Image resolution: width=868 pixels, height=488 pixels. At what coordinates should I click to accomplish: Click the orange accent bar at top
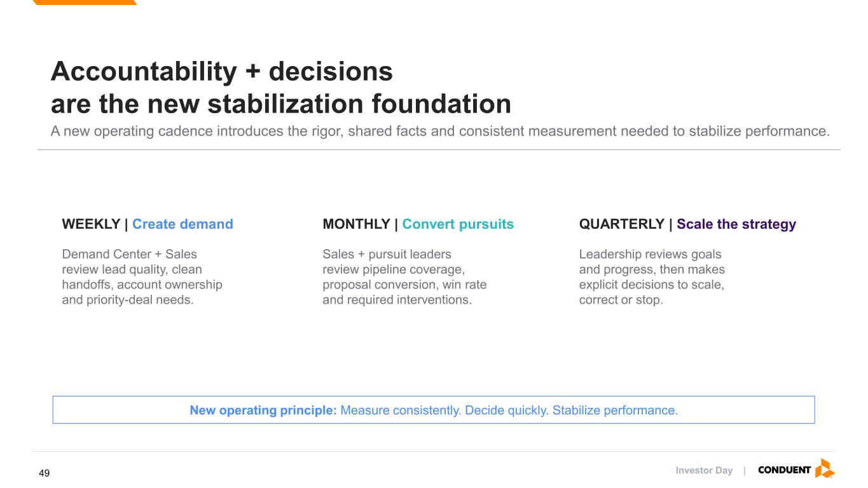pyautogui.click(x=84, y=3)
